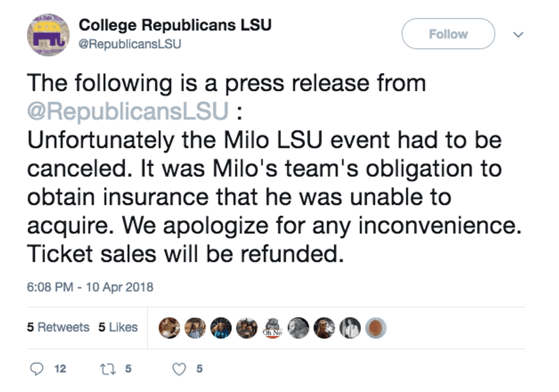View the 5 Likes list
The width and height of the screenshot is (559, 392).
(x=118, y=328)
